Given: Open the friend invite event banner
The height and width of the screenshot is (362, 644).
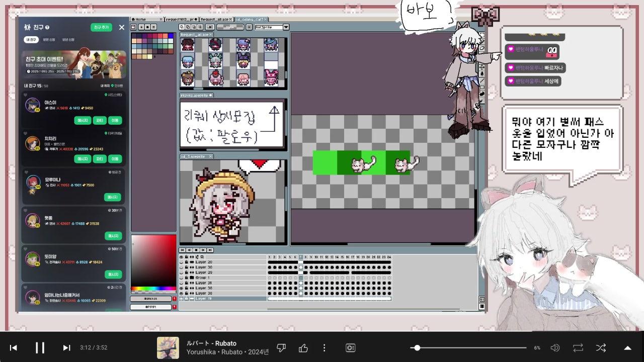Looking at the screenshot, I should pyautogui.click(x=73, y=64).
